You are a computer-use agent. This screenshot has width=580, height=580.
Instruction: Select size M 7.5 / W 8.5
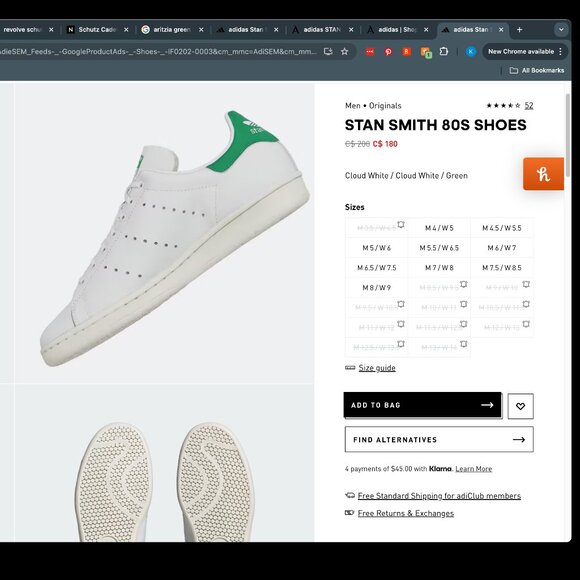[502, 268]
